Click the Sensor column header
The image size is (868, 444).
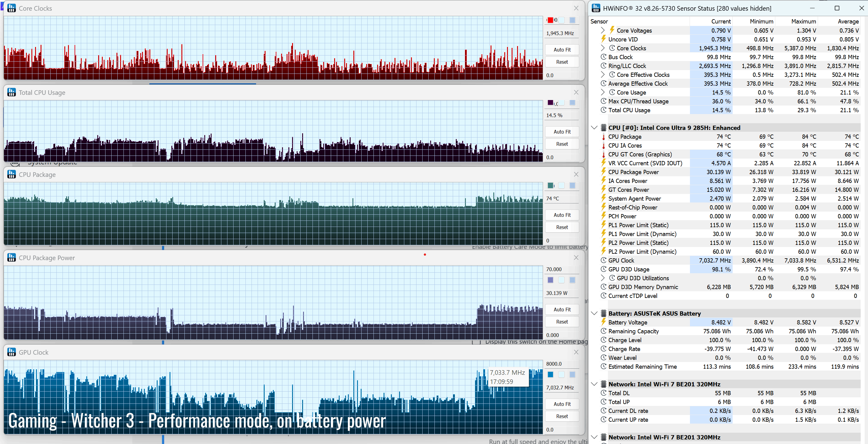(639, 21)
